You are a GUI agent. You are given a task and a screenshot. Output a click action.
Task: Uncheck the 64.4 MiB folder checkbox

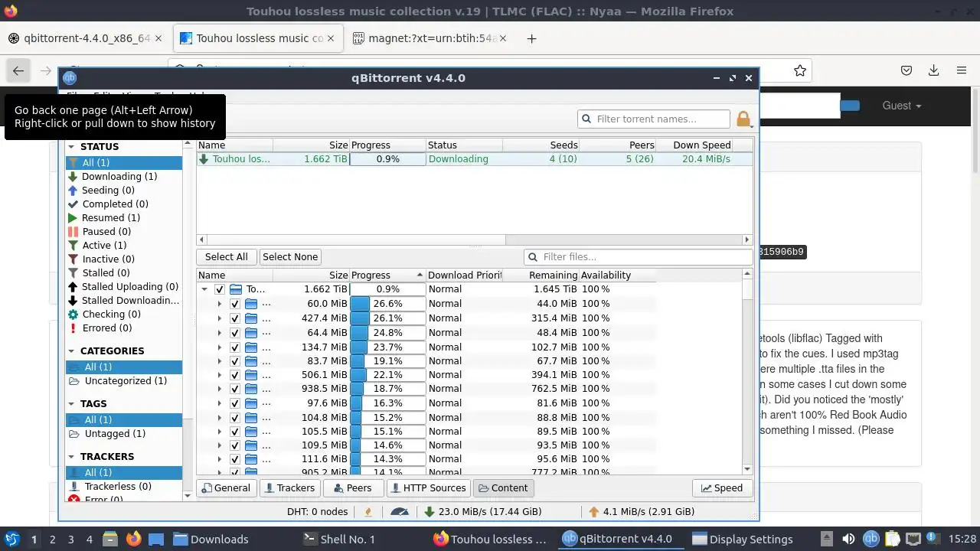click(235, 332)
